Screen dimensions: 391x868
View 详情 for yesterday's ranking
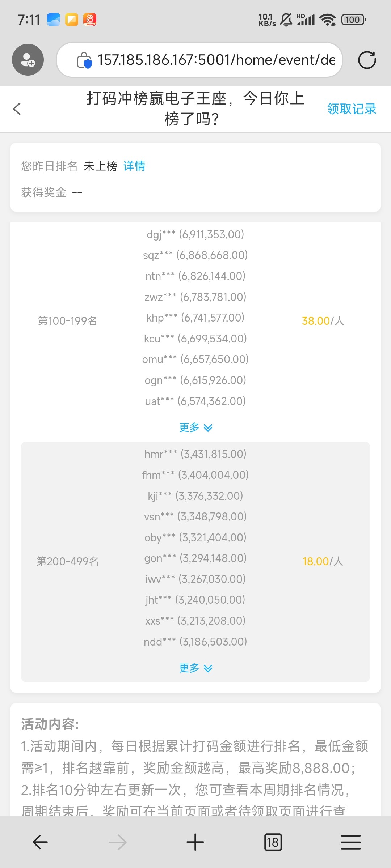tap(134, 166)
